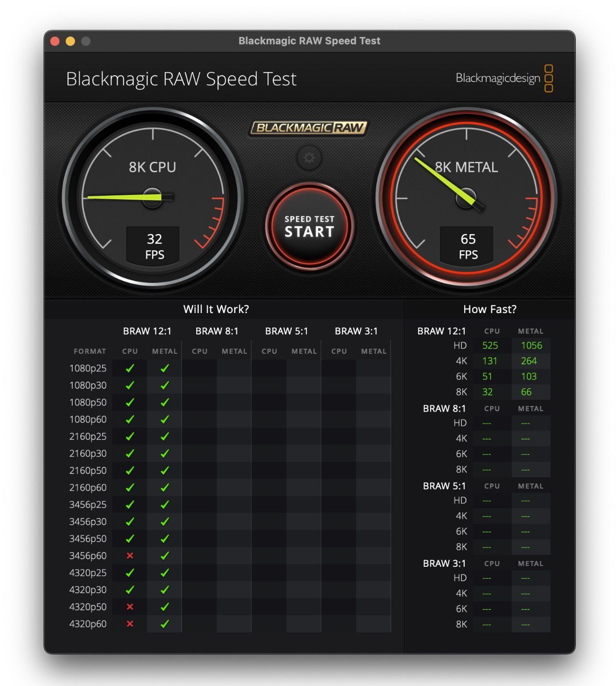Click BRAW 8:1 header in Will It Work
Screen dimensions: 616x686
(x=217, y=331)
